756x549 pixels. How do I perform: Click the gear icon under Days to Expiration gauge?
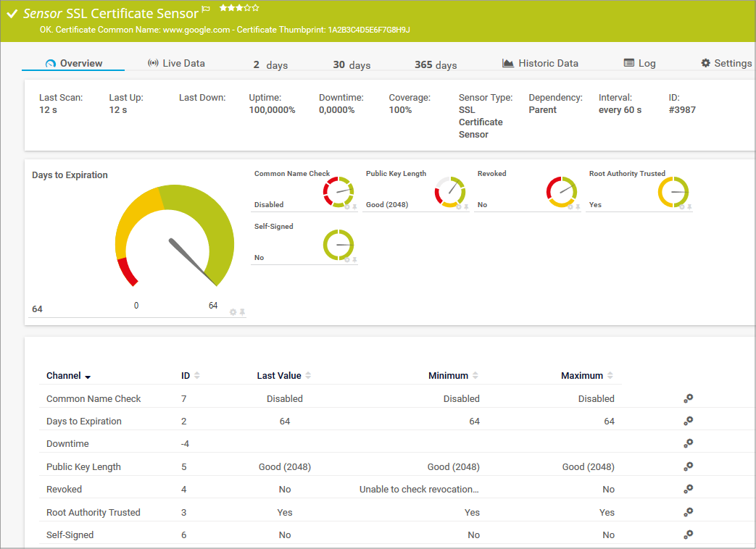pos(233,312)
